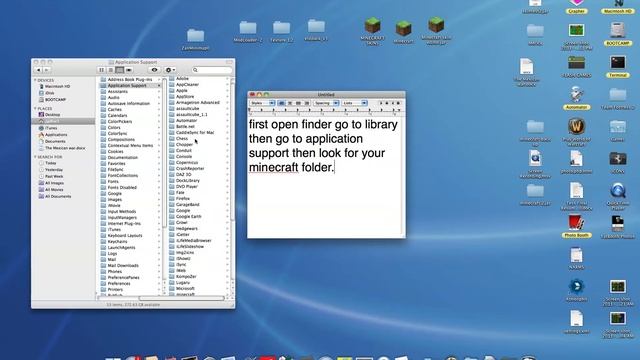Select the Keyboard Layouts folder
The image size is (640, 360).
click(x=121, y=236)
